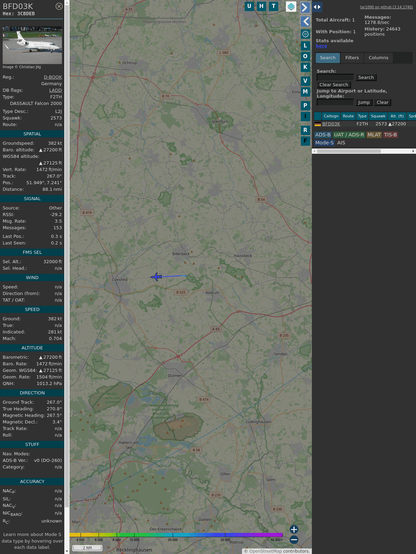The height and width of the screenshot is (554, 416).
Task: Focus the Jump to Airport input field
Action: (335, 102)
